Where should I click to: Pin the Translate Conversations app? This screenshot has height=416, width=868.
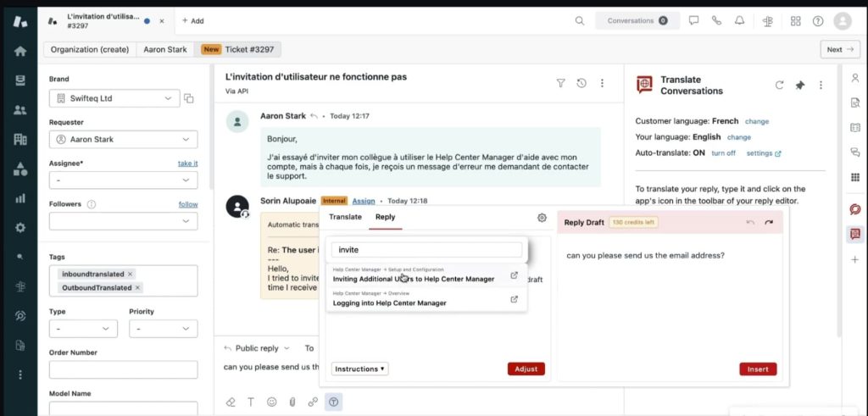pos(800,86)
